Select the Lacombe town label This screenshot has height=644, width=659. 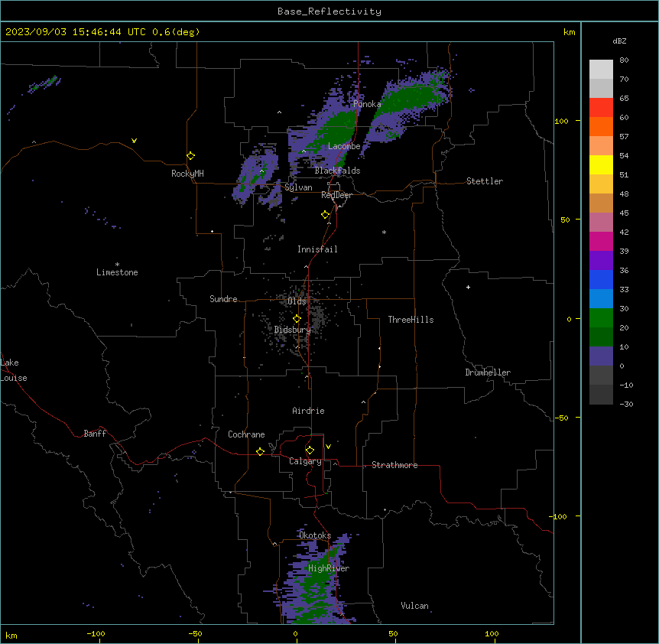coord(344,146)
